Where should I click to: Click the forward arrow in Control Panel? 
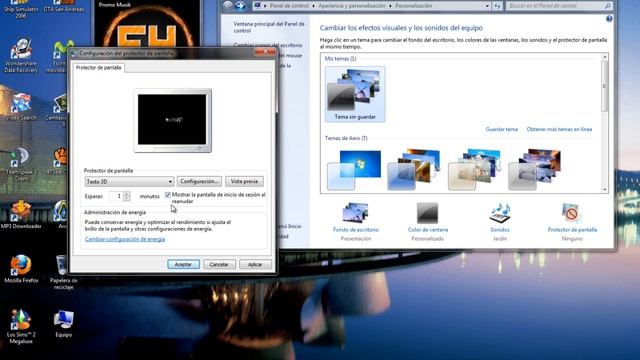tap(240, 5)
